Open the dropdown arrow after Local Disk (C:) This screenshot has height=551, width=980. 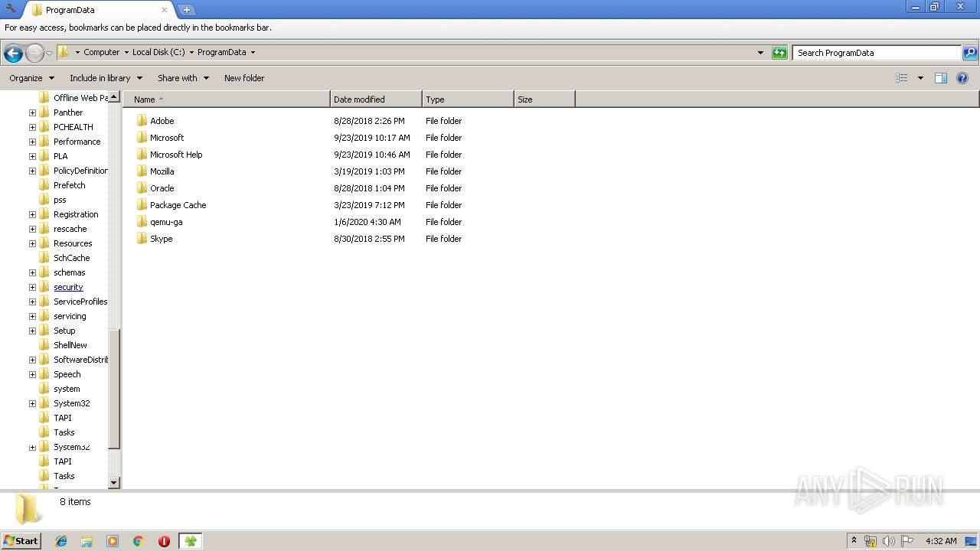point(191,53)
